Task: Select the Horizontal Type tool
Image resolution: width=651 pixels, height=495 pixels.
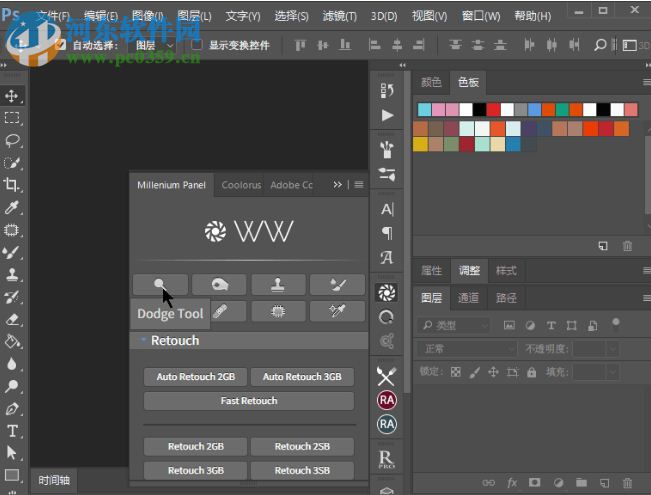Action: tap(12, 431)
